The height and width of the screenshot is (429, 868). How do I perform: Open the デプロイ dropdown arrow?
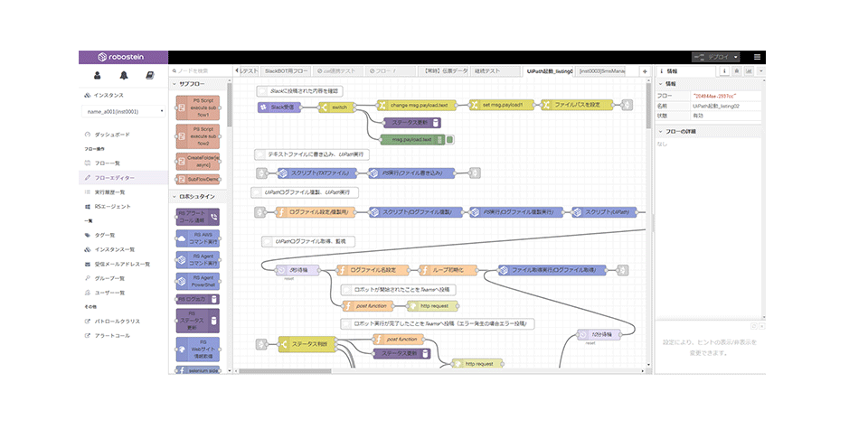tap(736, 57)
